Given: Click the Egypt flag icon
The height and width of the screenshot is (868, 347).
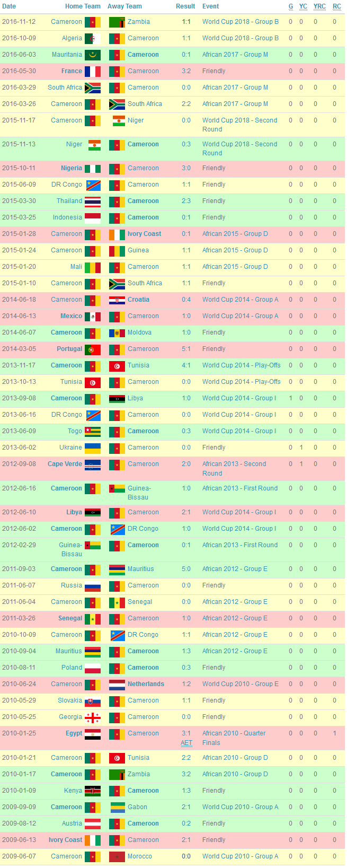Looking at the screenshot, I should (93, 734).
